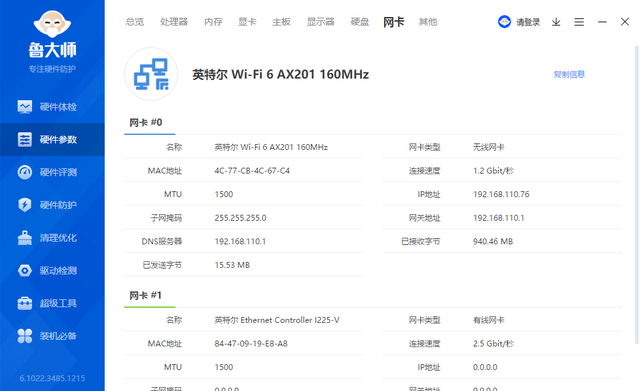Switch to the 硬盘 tab
This screenshot has width=640, height=391.
[360, 22]
